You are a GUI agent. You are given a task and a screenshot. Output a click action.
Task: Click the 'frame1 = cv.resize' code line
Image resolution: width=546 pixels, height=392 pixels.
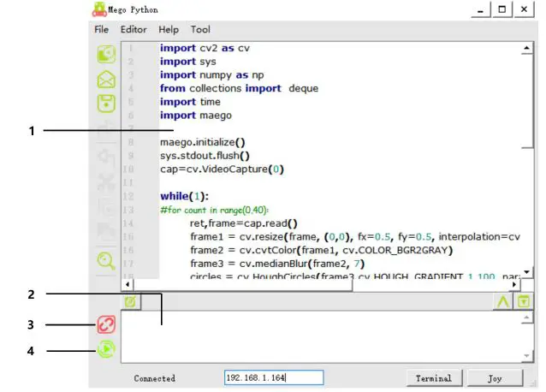pos(355,237)
